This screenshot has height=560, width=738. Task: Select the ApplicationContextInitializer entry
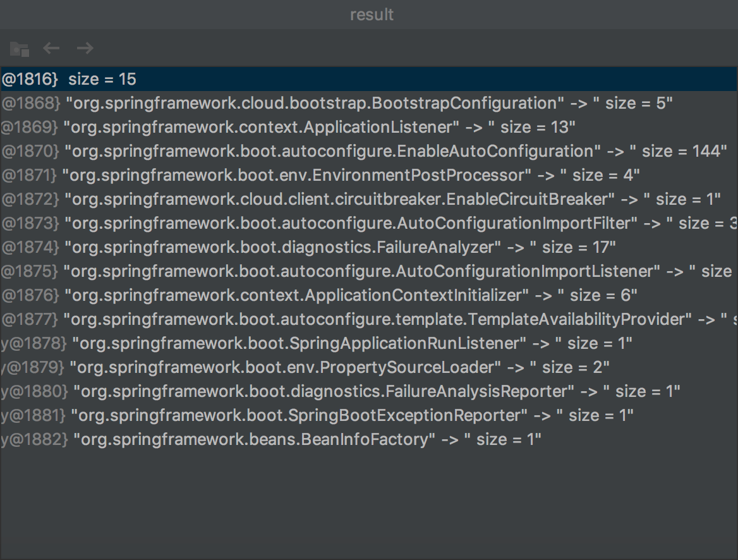297,295
